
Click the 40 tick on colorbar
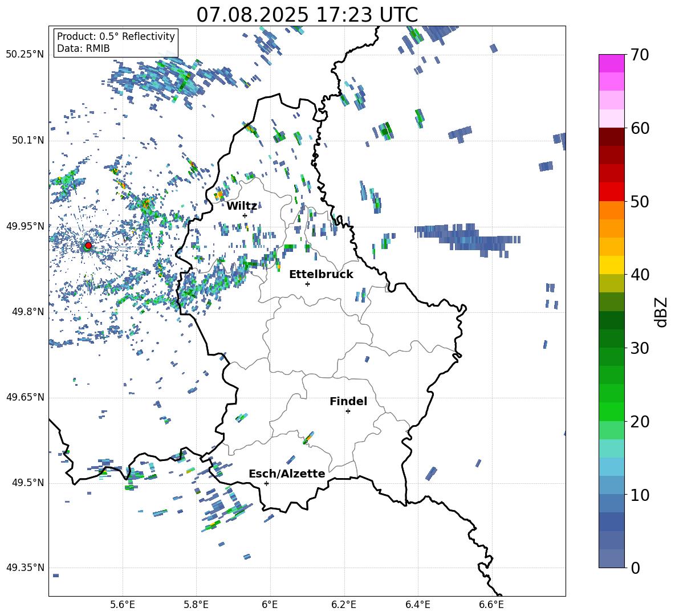pos(640,275)
